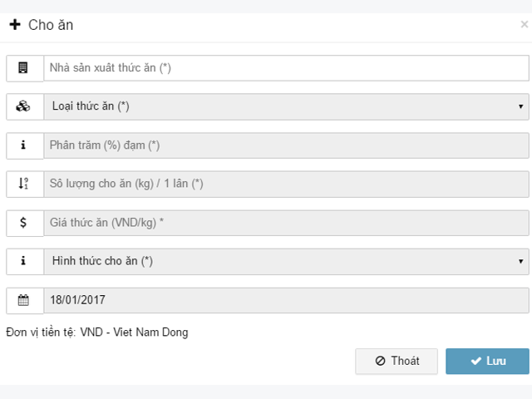Click the sort-numeric icon beside Số lượng cho ăn

tap(23, 184)
